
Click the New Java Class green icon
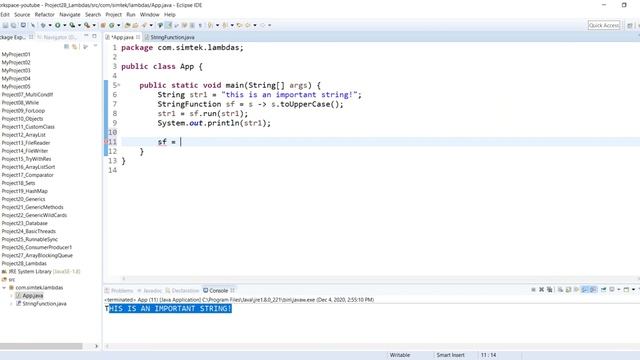point(111,25)
